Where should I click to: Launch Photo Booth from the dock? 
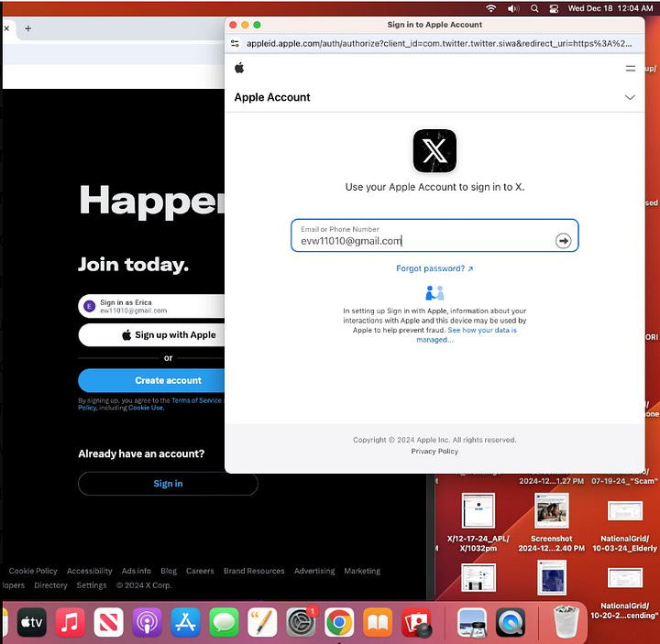416,622
